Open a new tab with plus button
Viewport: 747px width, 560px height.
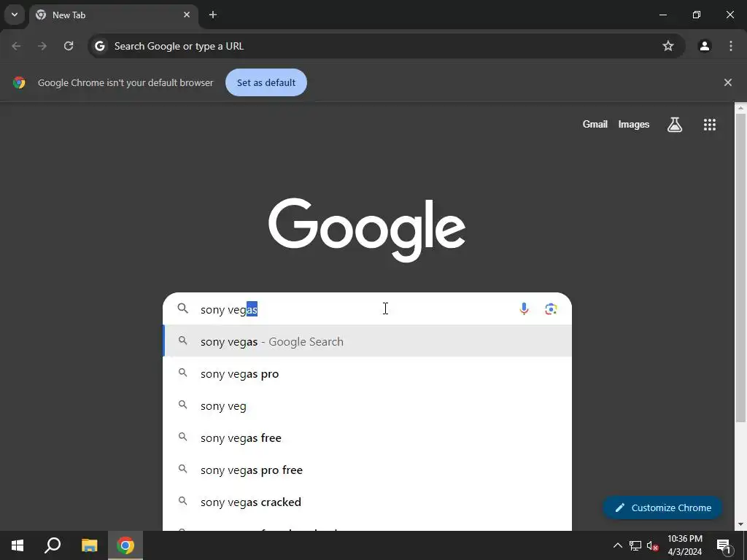pyautogui.click(x=213, y=15)
